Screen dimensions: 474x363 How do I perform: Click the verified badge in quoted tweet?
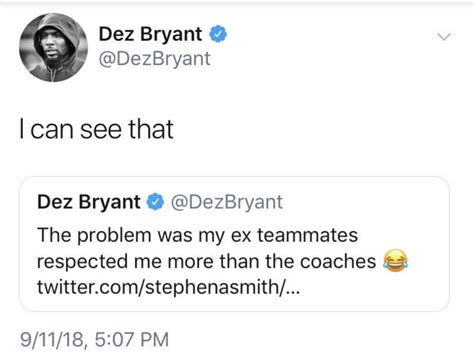click(x=155, y=202)
